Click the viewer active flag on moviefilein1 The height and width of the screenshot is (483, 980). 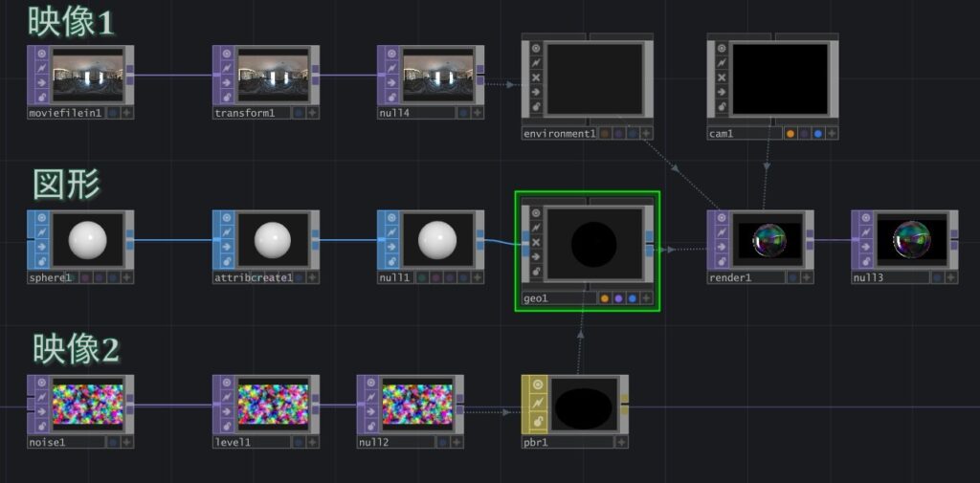pos(41,53)
